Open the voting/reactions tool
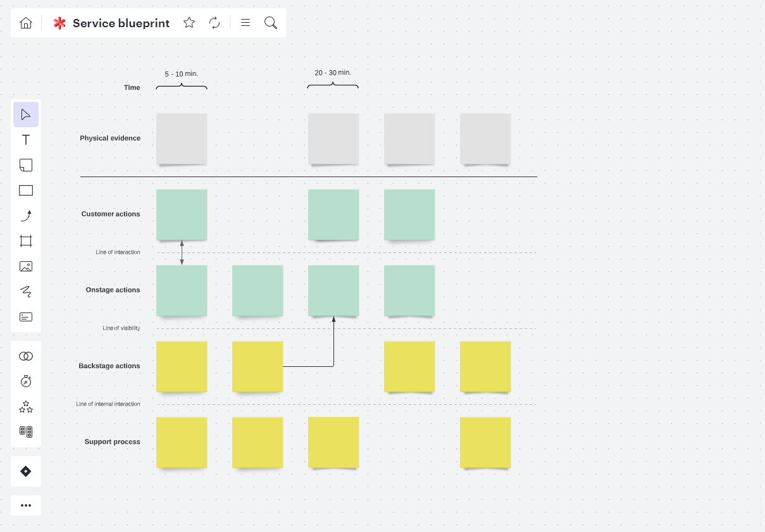 point(25,407)
